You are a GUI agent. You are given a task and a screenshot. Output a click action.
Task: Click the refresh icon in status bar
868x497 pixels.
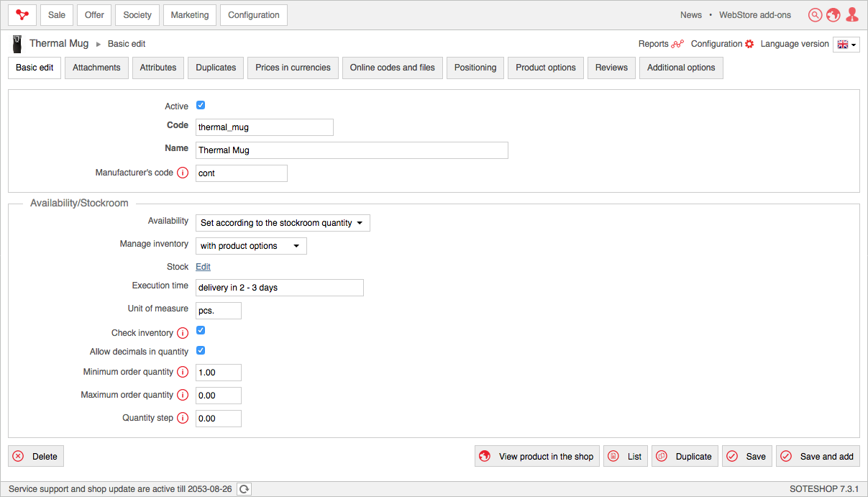[x=245, y=489]
